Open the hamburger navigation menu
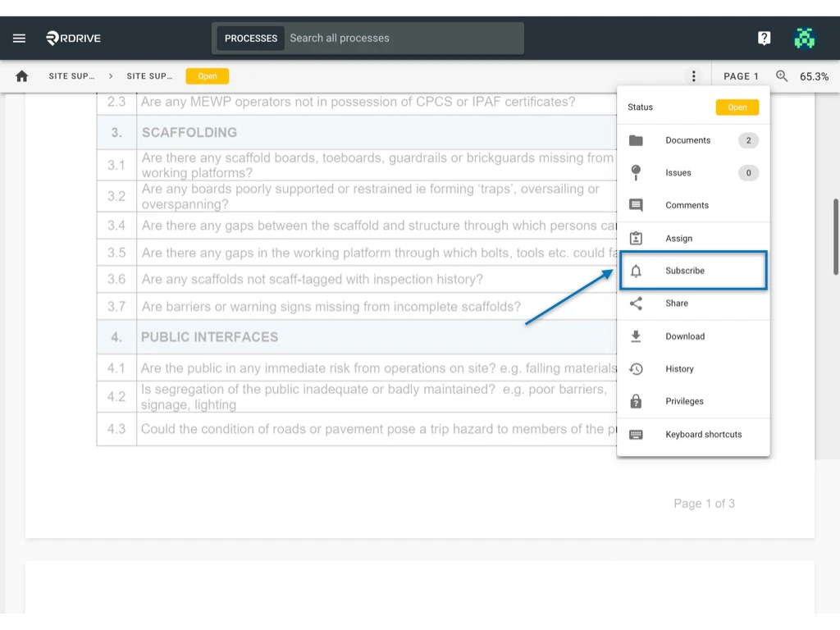This screenshot has height=630, width=840. pos(19,38)
